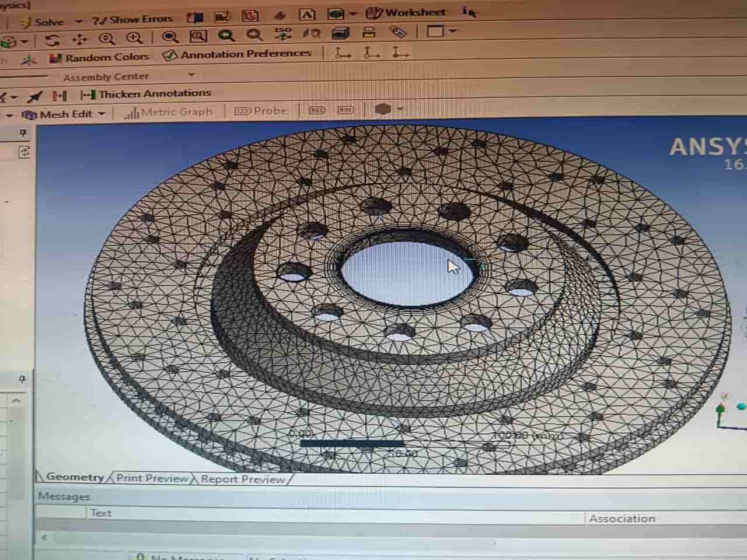Screen dimensions: 747x560
Task: Open the Solve dropdown arrow
Action: point(79,22)
